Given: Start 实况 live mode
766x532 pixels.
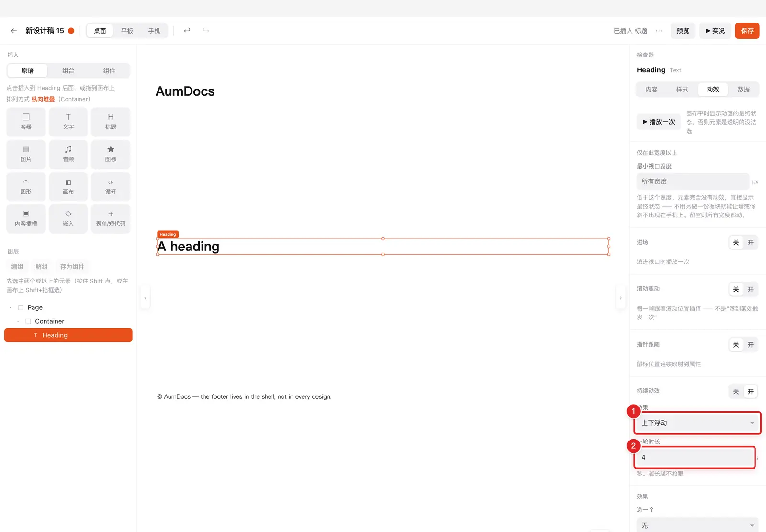Looking at the screenshot, I should point(715,31).
